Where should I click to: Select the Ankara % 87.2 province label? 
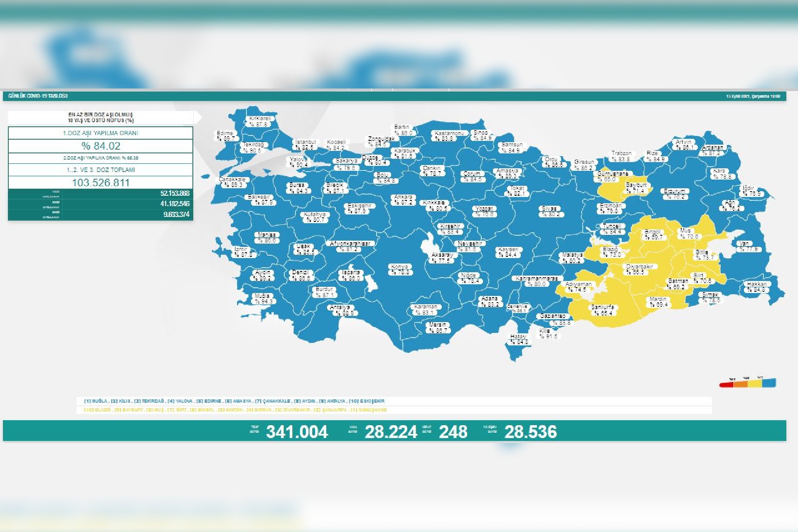point(403,199)
